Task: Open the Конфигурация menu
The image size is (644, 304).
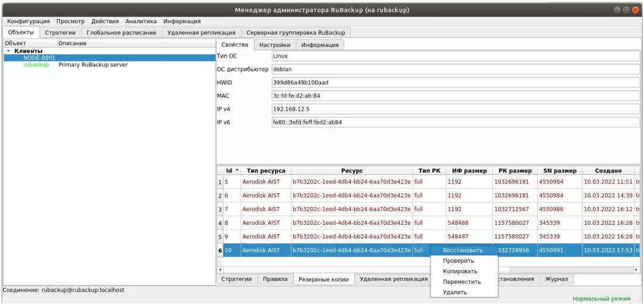Action: (29, 21)
